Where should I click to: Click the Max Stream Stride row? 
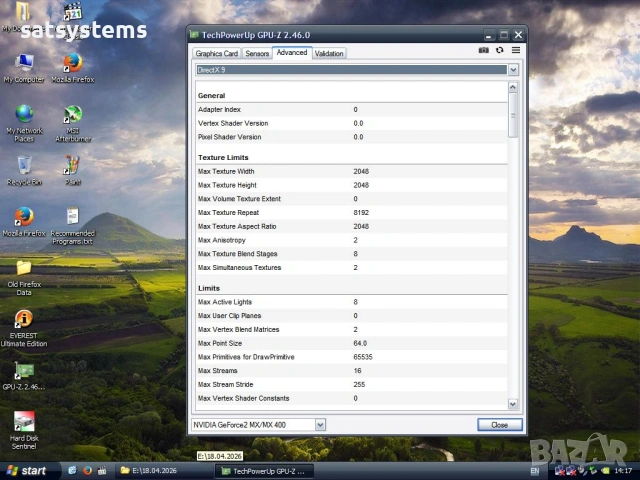[351, 384]
